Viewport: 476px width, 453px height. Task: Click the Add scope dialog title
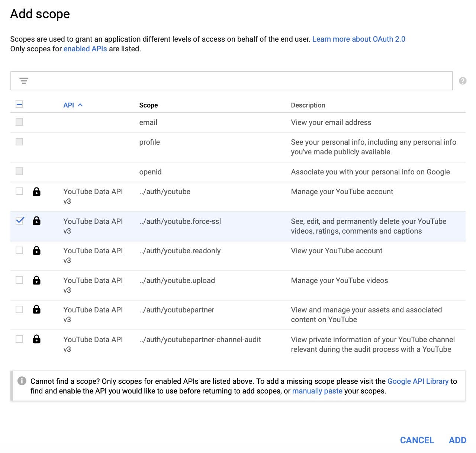click(40, 14)
